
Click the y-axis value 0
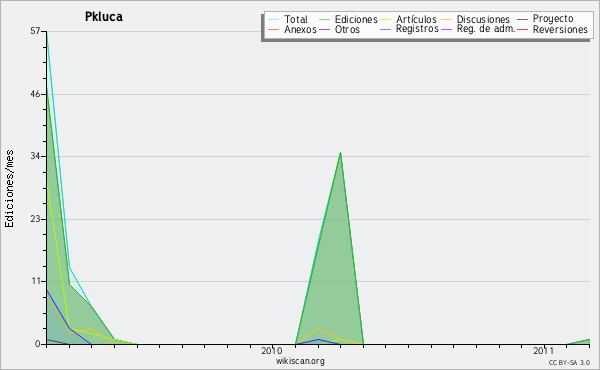coord(38,344)
